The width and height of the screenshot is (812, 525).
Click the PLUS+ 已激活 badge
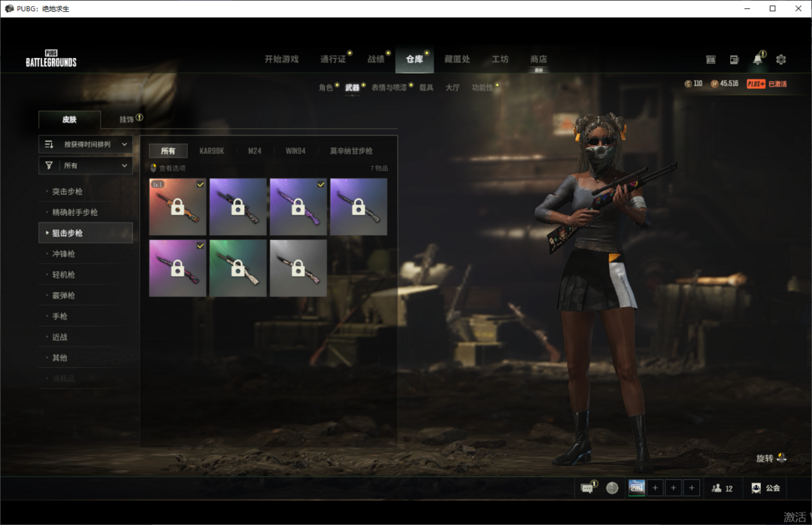click(766, 84)
